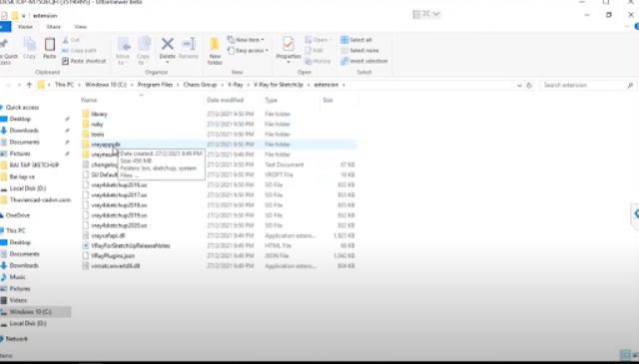Open the Share ribbon tab
Viewport: 639px width, 364px height.
[53, 27]
